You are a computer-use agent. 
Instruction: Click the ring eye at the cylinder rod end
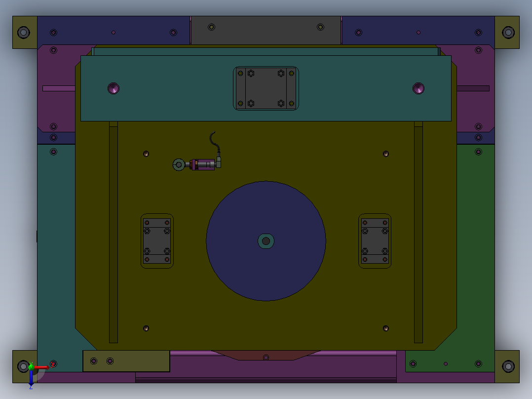point(179,165)
